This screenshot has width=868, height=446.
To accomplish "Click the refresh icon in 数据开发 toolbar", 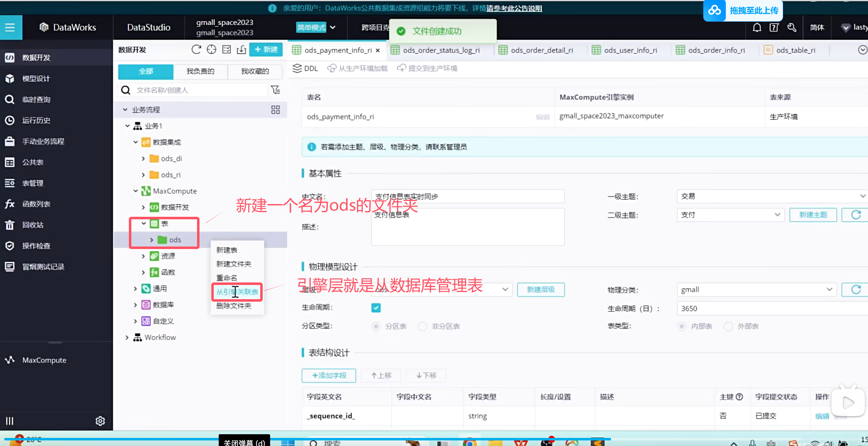I will click(196, 50).
